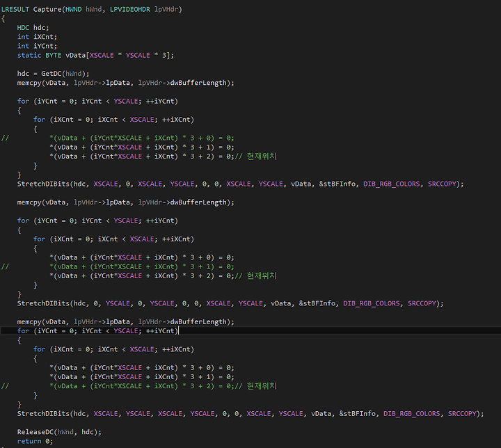
Task: Click the highlighted current-line "for (iYCnt = 0" statement
Action: [x=97, y=331]
